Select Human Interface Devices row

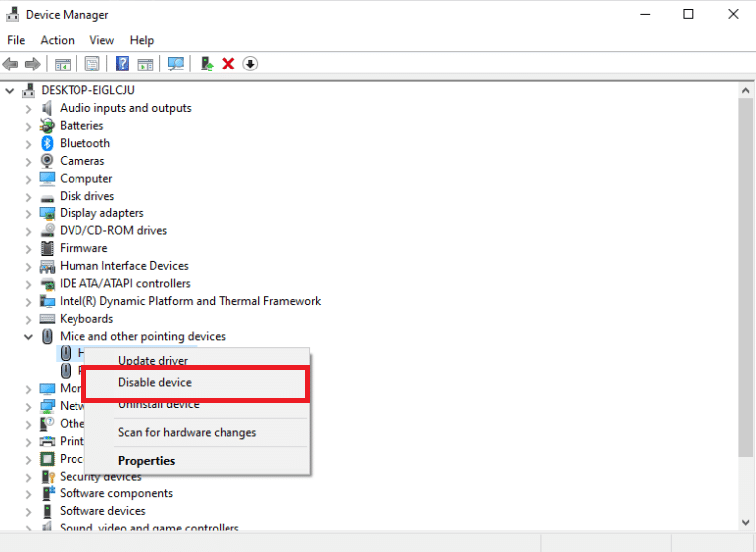pyautogui.click(x=124, y=266)
